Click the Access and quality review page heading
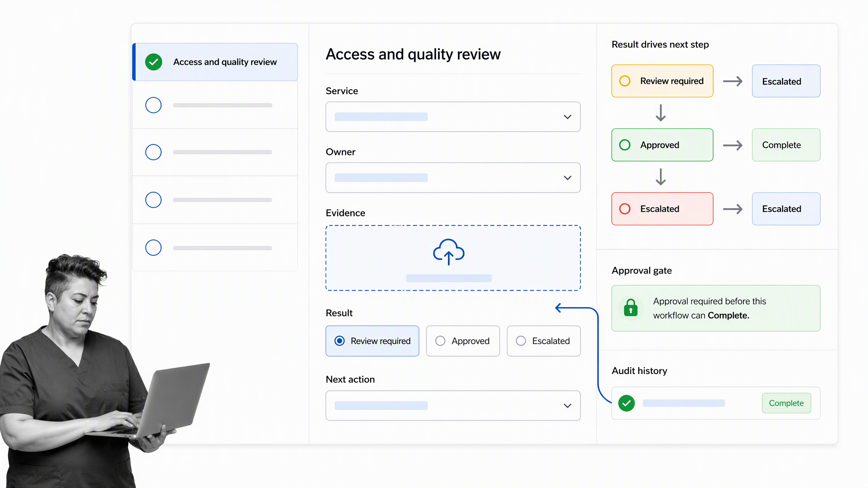 [413, 54]
